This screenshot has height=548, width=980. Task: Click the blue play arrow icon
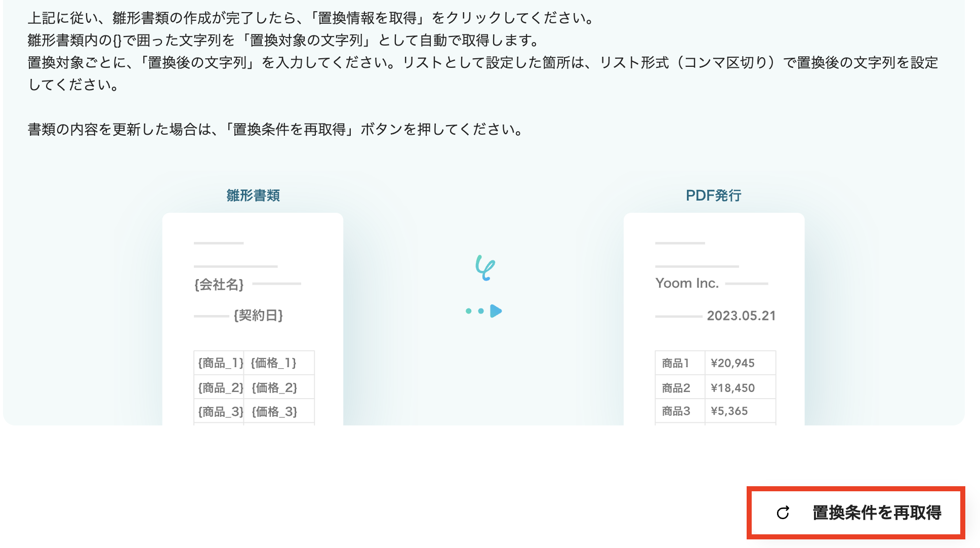(x=496, y=311)
